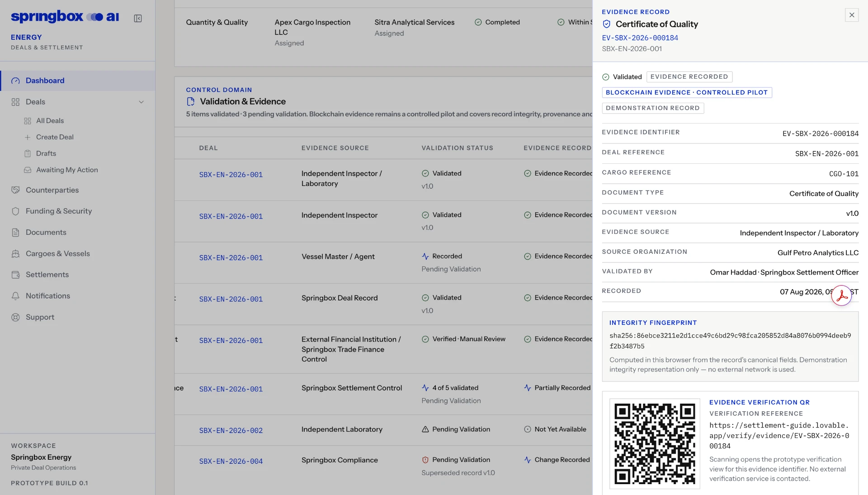Open Settlements section
Image resolution: width=868 pixels, height=495 pixels.
click(47, 275)
